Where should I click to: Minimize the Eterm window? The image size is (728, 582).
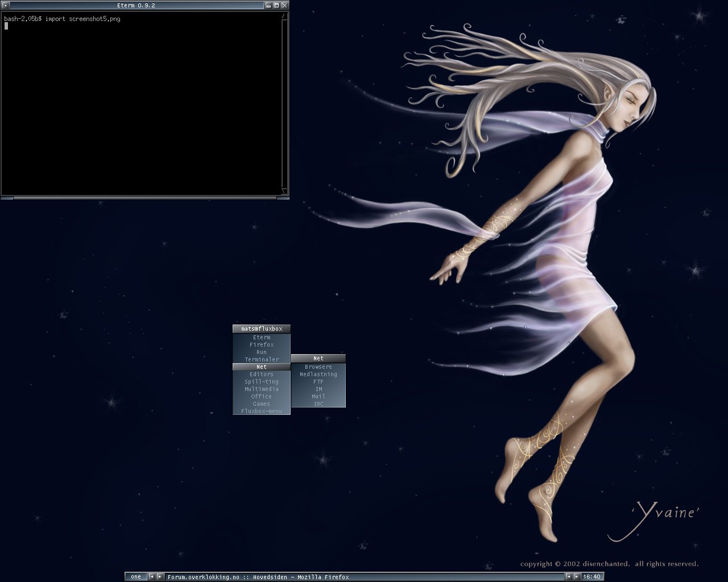point(268,5)
